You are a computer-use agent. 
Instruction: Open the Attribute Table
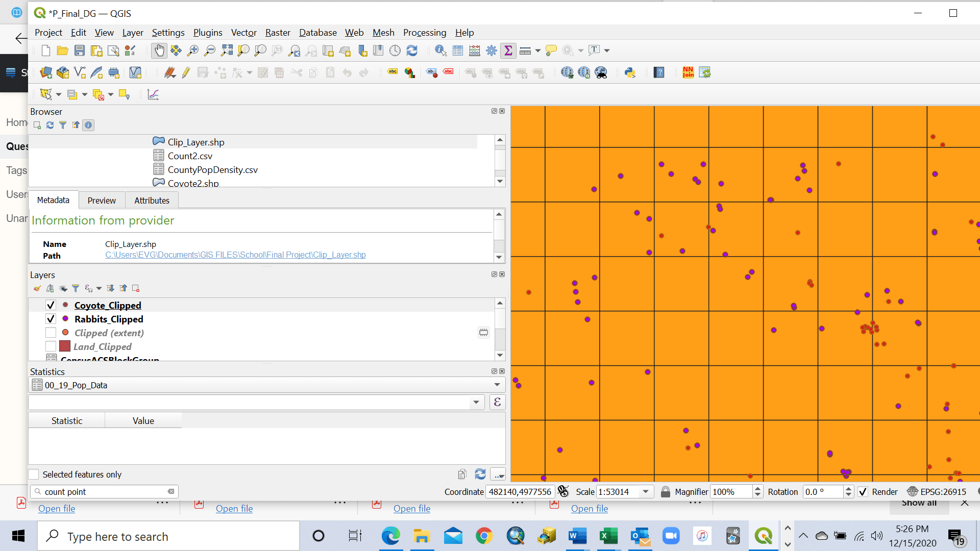click(x=457, y=51)
